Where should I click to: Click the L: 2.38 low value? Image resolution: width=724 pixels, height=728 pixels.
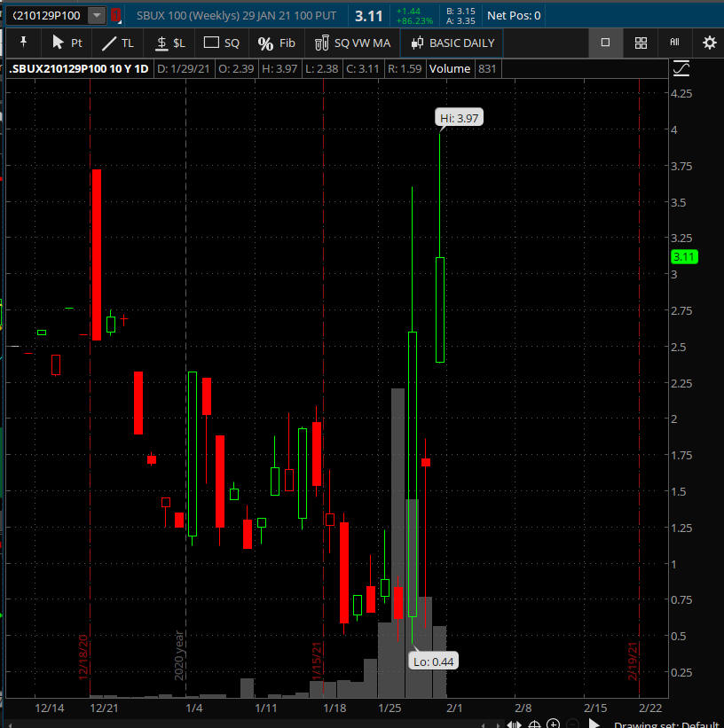321,68
